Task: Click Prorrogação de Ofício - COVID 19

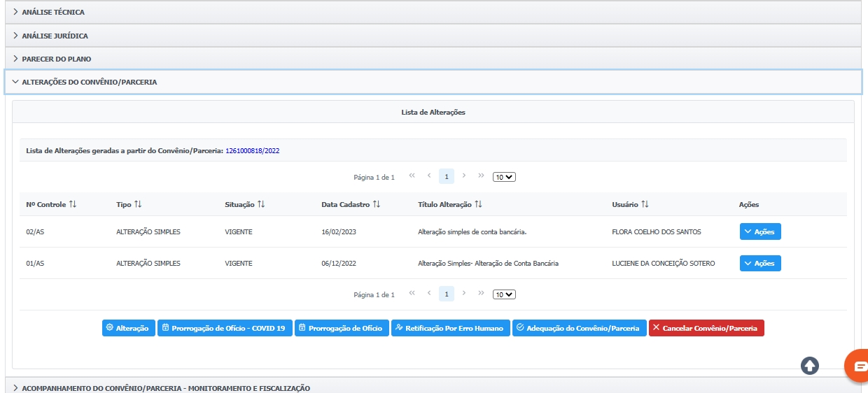Action: pos(224,328)
